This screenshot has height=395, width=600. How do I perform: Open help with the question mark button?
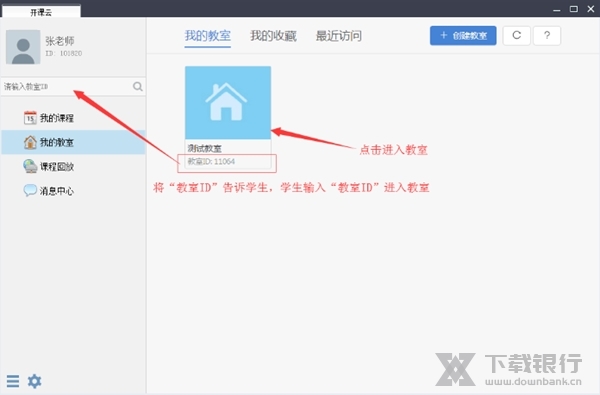coord(547,36)
